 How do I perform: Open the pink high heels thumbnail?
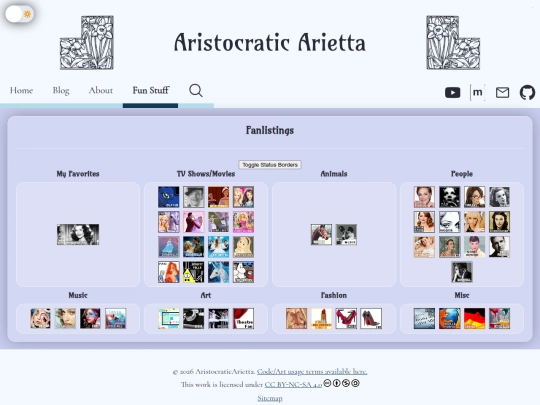pyautogui.click(x=346, y=319)
